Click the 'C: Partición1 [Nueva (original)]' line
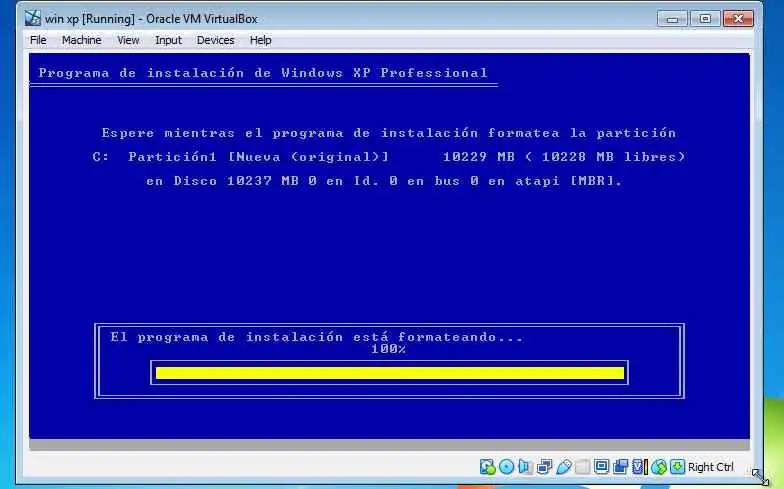The height and width of the screenshot is (489, 784). (x=240, y=157)
